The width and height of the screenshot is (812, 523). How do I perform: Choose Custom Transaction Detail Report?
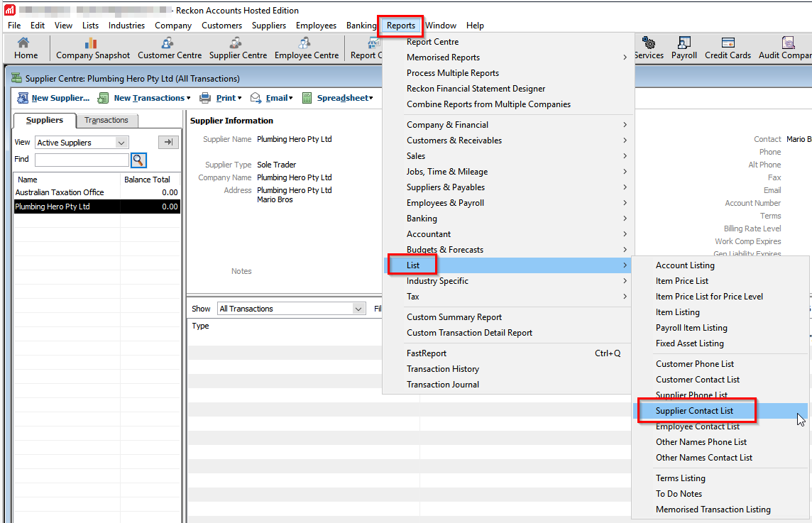[x=508, y=332]
